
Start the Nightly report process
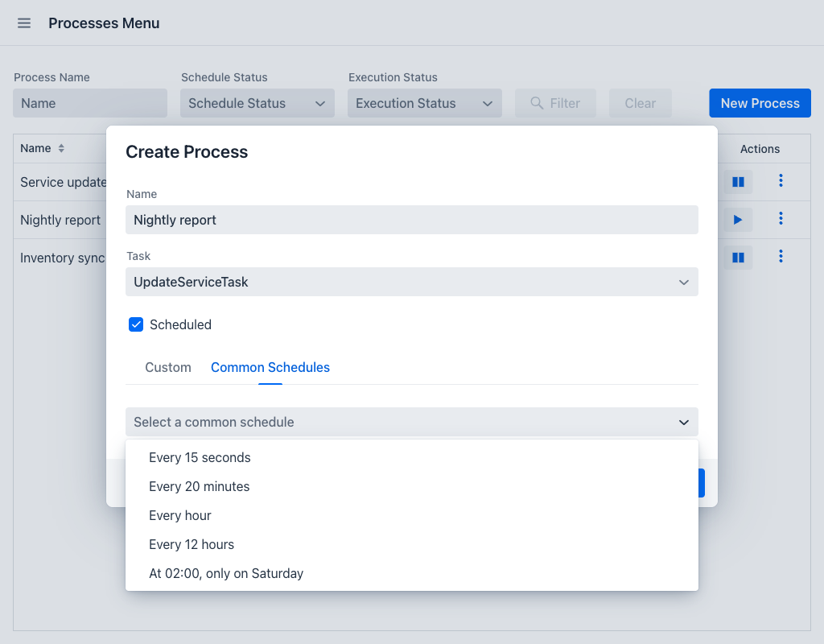pyautogui.click(x=738, y=220)
